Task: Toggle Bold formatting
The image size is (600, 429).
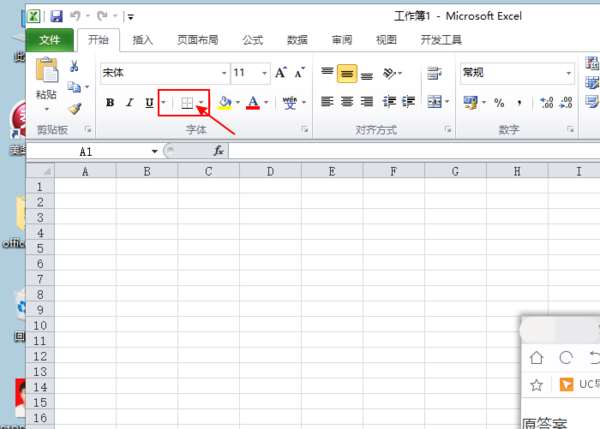Action: [110, 103]
